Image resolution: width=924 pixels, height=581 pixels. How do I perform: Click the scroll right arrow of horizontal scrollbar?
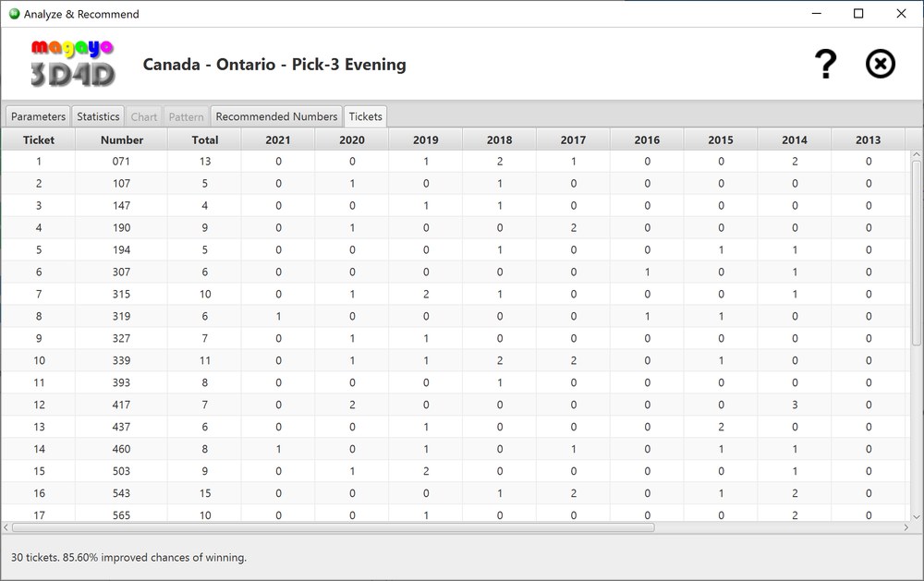(905, 527)
